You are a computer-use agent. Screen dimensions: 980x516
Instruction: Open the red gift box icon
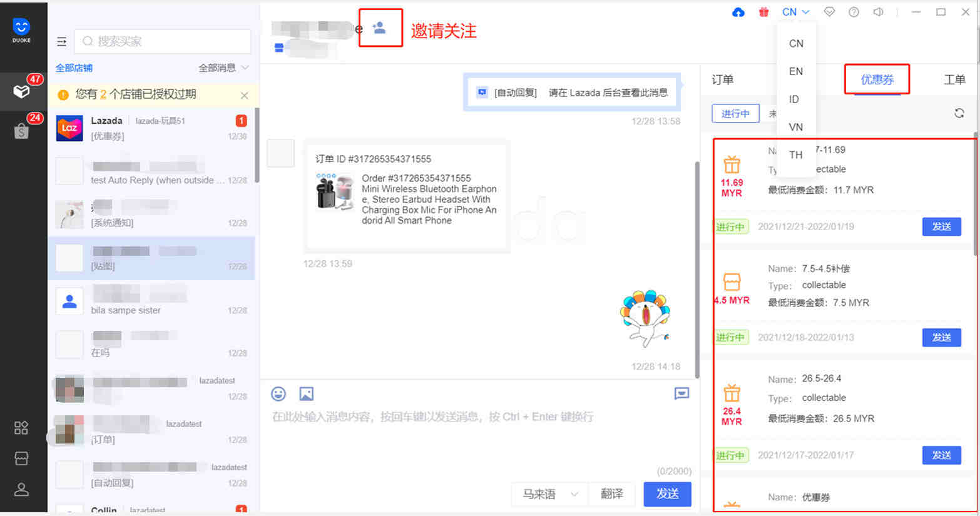click(x=763, y=12)
